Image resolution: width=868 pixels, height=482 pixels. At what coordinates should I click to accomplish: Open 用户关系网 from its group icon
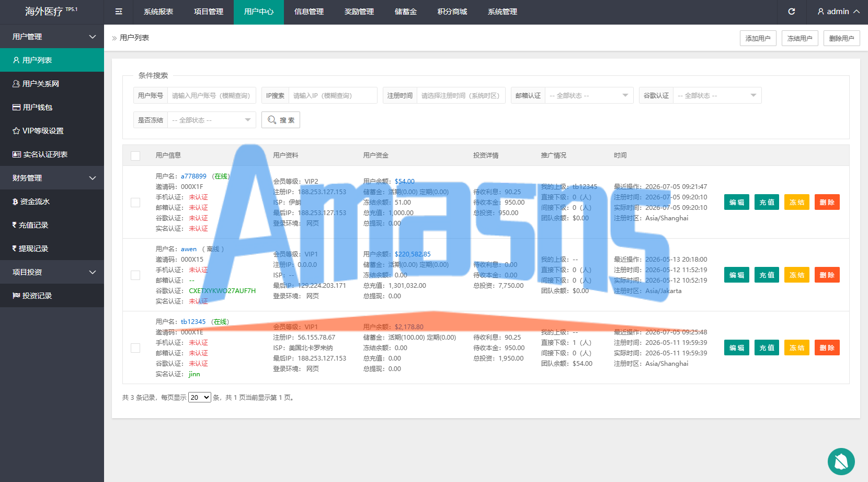pyautogui.click(x=16, y=84)
